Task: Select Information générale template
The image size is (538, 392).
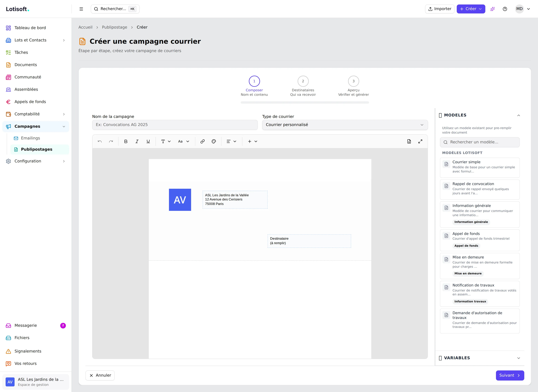Action: tap(480, 214)
